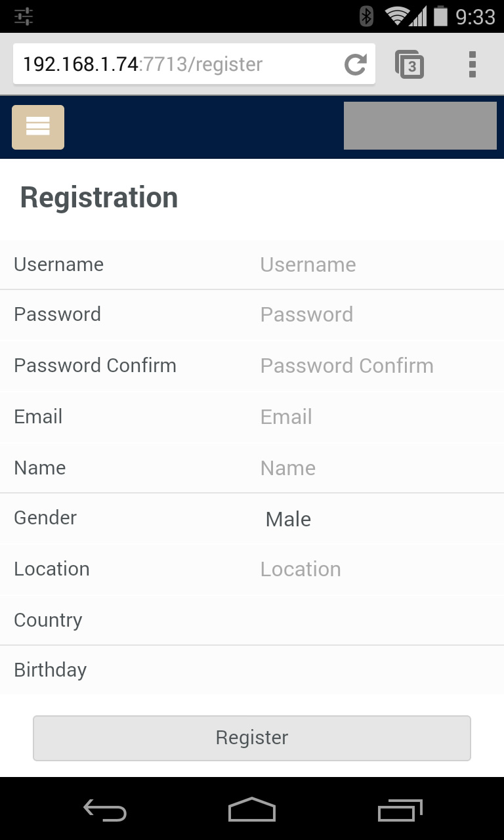Open the Gender dropdown showing Male

(374, 519)
